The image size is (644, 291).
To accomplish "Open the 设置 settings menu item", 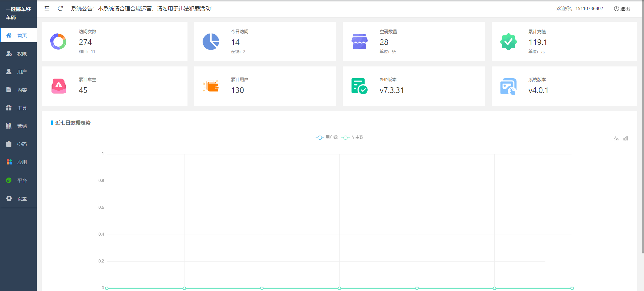I will point(18,198).
